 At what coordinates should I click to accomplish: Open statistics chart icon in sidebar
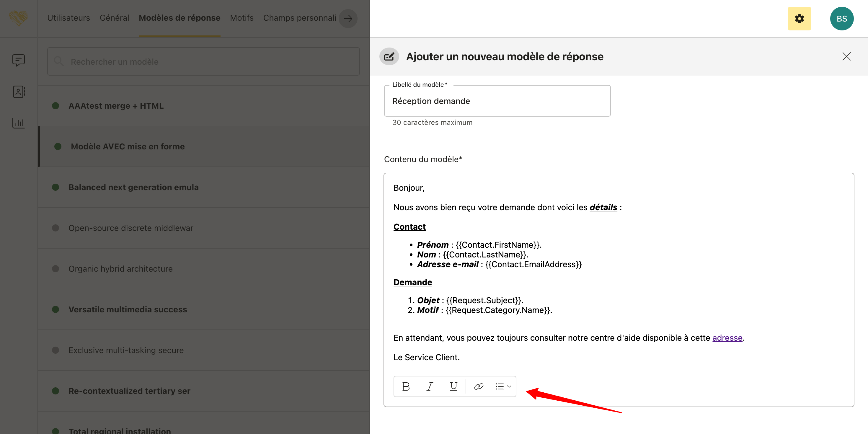[x=19, y=123]
